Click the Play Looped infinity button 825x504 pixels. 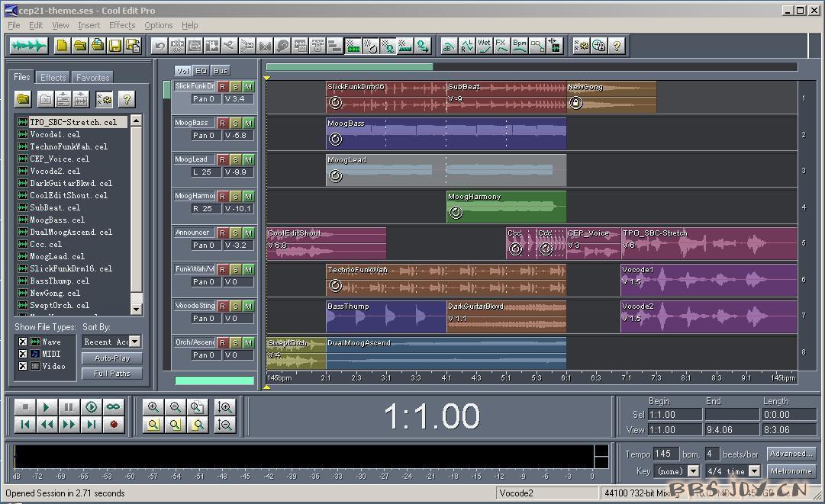(113, 406)
